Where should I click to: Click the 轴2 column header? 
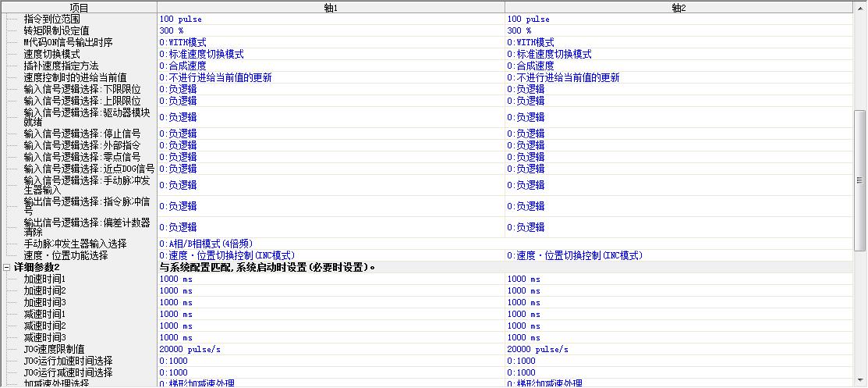(678, 7)
